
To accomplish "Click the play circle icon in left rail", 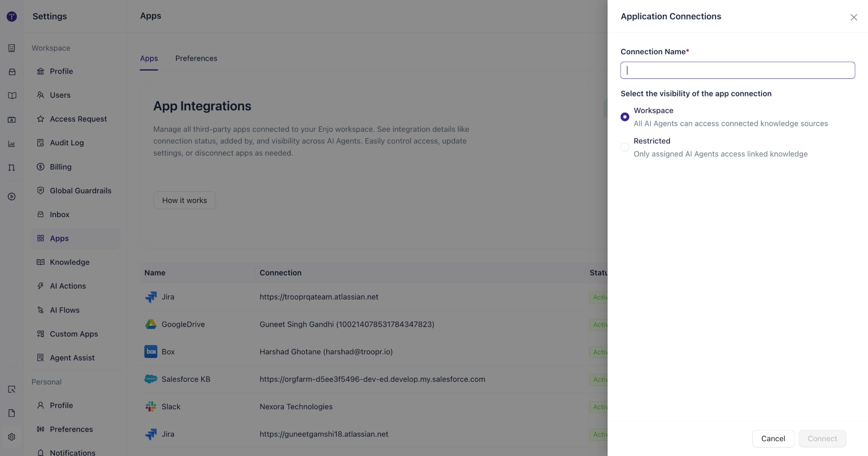I will point(12,197).
